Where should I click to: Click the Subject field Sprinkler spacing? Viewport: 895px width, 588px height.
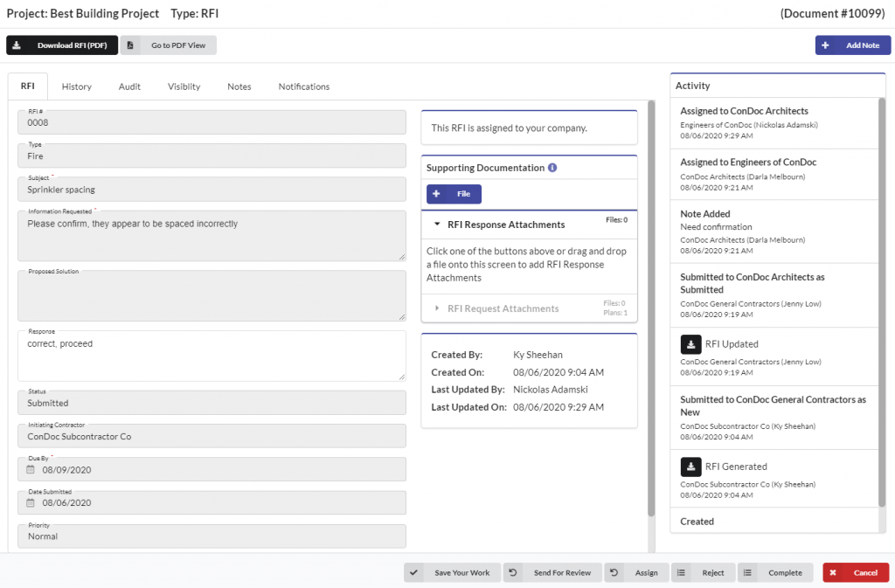tap(212, 190)
